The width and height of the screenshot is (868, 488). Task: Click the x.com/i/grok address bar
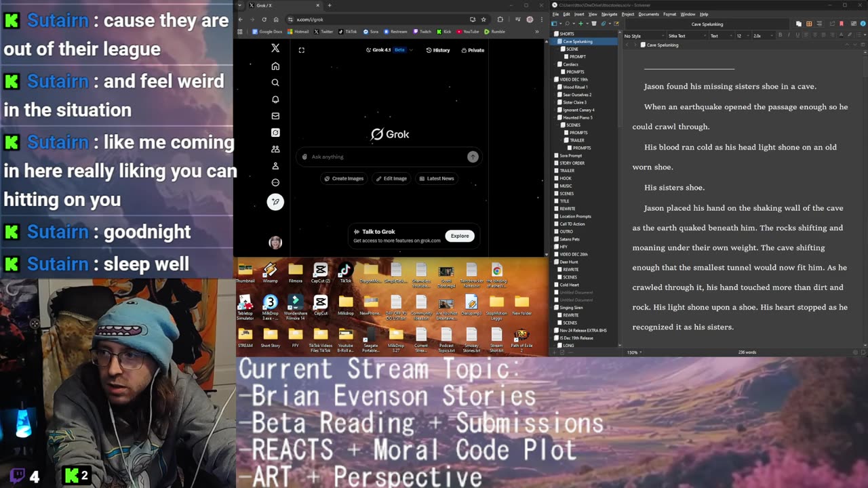388,19
